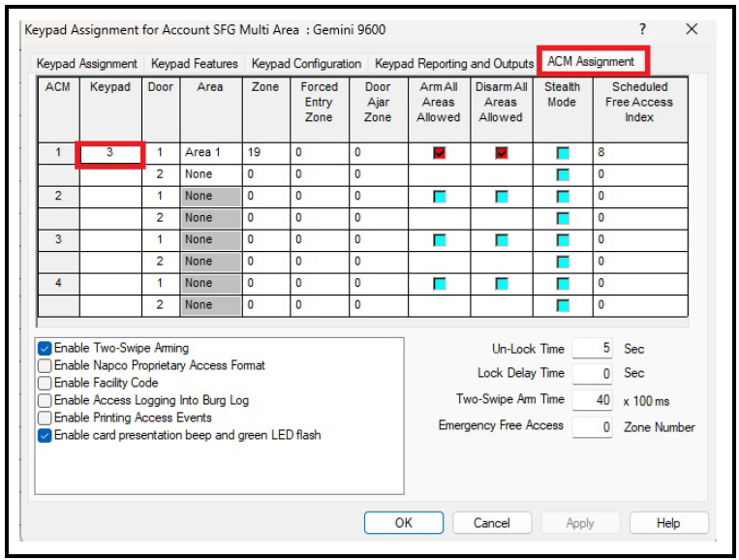Select Keypad Reporting and Outputs tab

(x=454, y=64)
